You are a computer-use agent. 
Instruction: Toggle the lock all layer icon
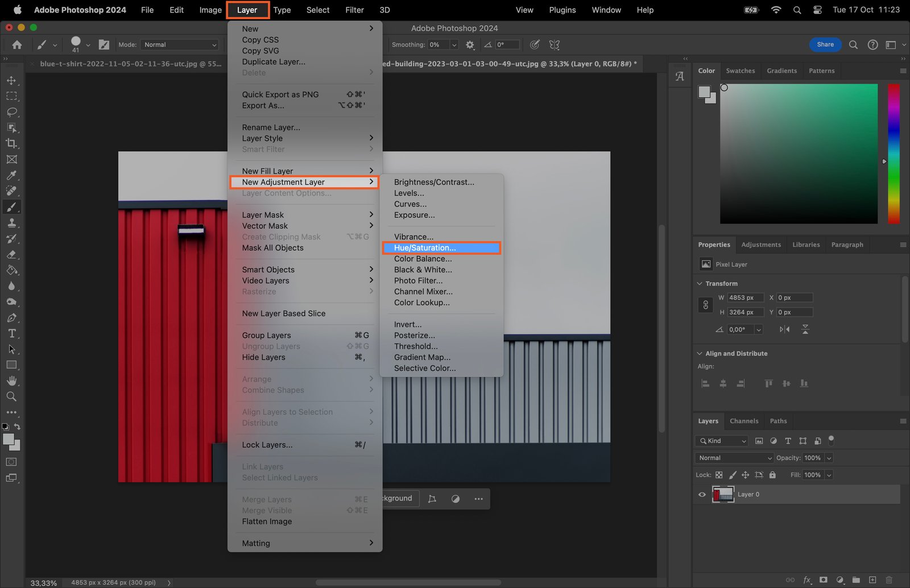(x=772, y=475)
